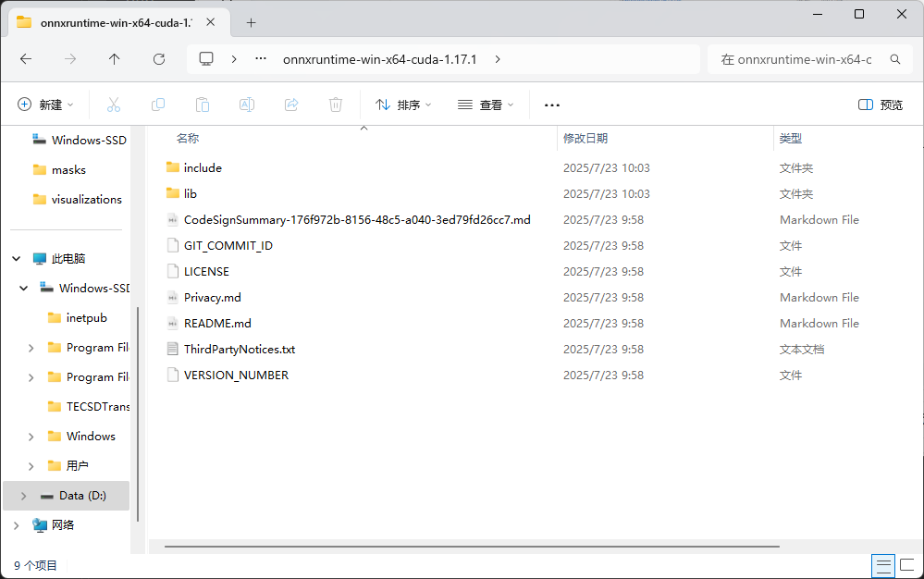
Task: Toggle the 预览 preview pane
Action: (881, 105)
